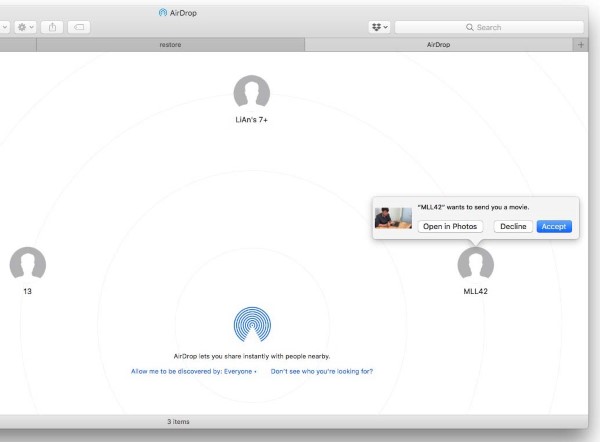Screen dimensions: 600x442
Task: Add a new Finder tab
Action: coord(581,45)
